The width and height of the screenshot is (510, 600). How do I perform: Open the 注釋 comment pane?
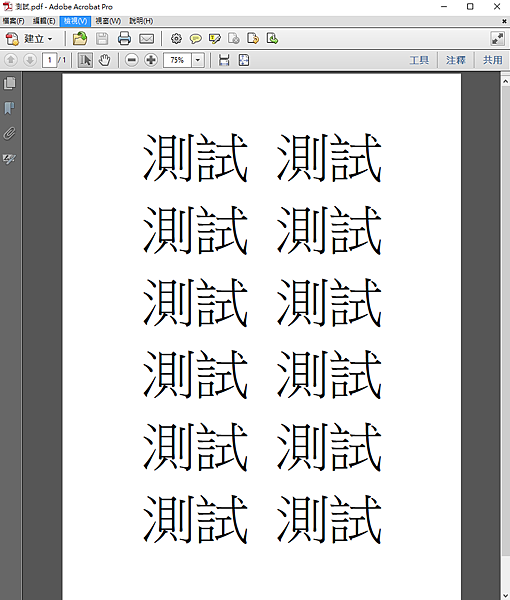(x=456, y=60)
